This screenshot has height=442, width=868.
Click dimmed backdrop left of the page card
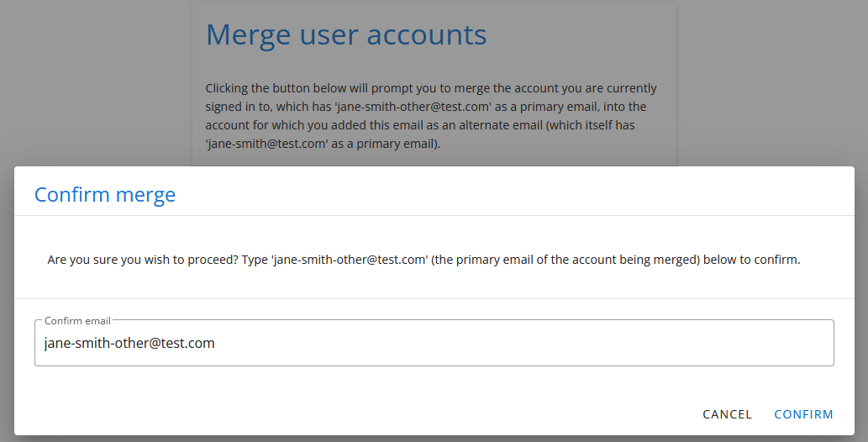pyautogui.click(x=92, y=84)
